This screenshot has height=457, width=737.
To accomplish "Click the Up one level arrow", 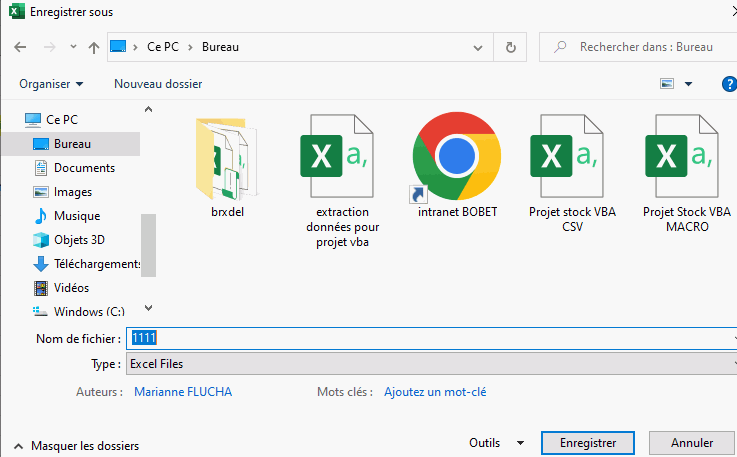I will (x=94, y=47).
